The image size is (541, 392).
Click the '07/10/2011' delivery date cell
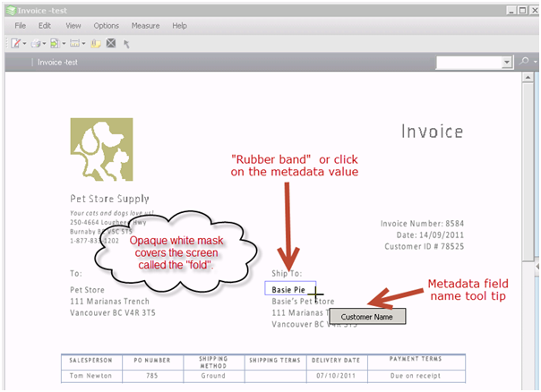coord(336,376)
